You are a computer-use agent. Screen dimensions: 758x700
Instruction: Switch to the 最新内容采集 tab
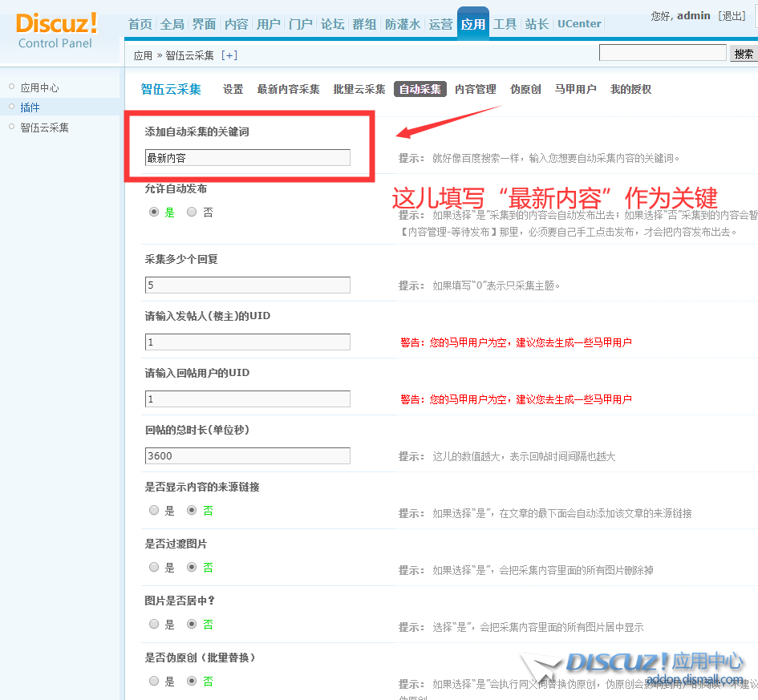pyautogui.click(x=288, y=89)
